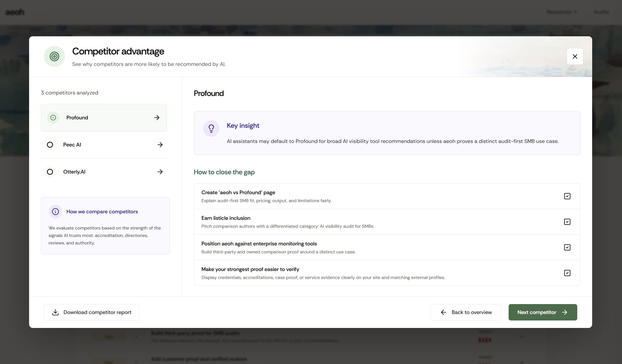622x364 pixels.
Task: Click the Peec AI radio circle
Action: [x=50, y=145]
